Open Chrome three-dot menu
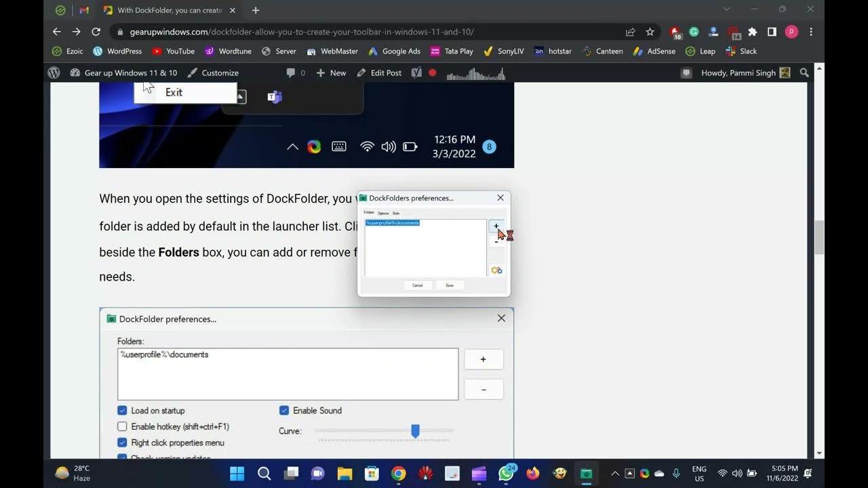The height and width of the screenshot is (488, 868). 811,32
